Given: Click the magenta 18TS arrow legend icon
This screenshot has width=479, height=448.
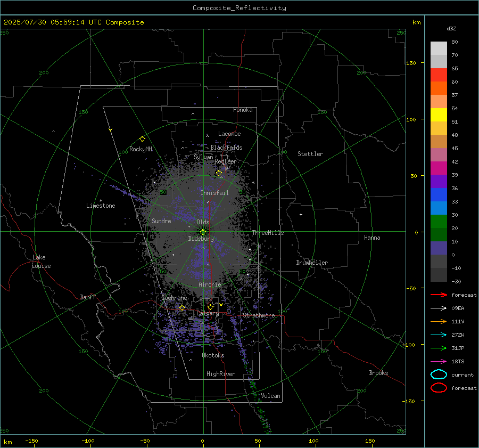Looking at the screenshot, I should coord(439,362).
